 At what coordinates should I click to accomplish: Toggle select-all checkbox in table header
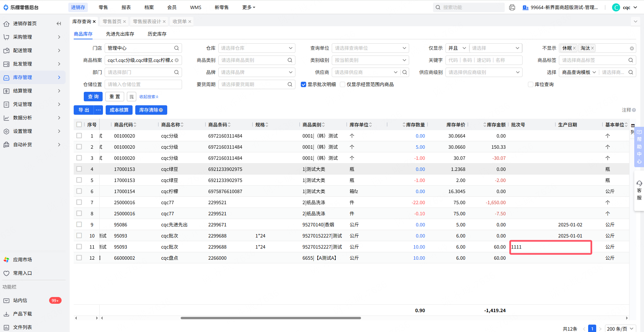coord(79,124)
